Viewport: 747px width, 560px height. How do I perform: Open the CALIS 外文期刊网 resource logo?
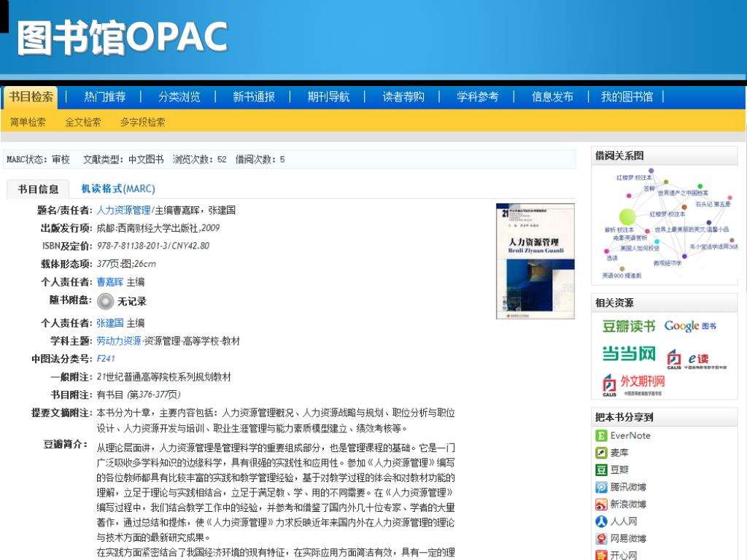tap(634, 385)
